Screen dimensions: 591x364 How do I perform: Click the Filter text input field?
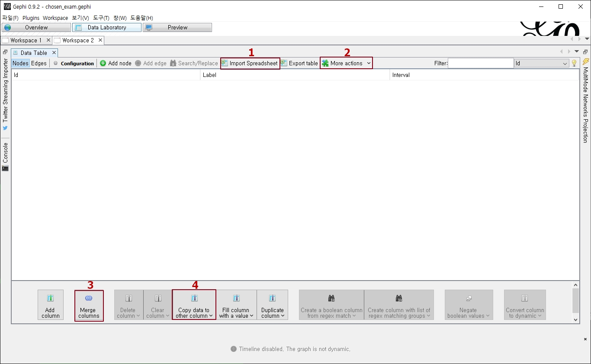pos(480,63)
